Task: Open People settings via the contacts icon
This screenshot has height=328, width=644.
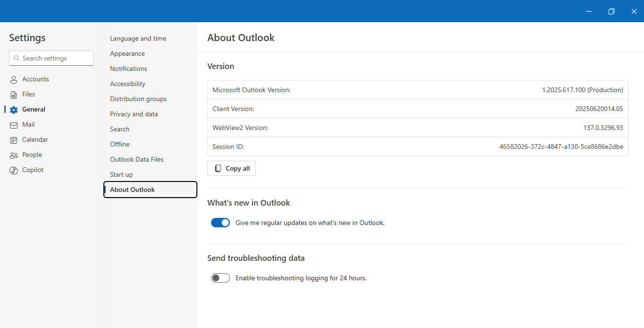Action: tap(13, 155)
